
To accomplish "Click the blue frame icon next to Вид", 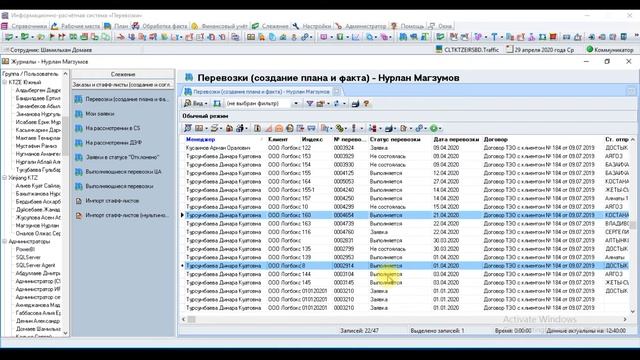I will pyautogui.click(x=217, y=104).
